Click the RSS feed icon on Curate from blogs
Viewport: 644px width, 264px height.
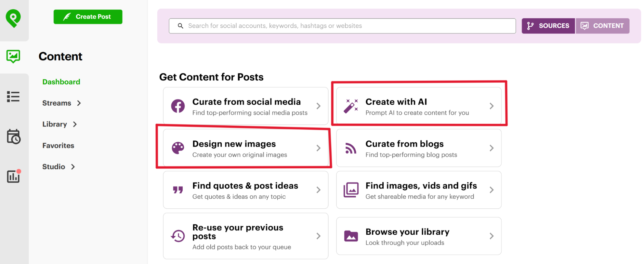[x=351, y=148]
